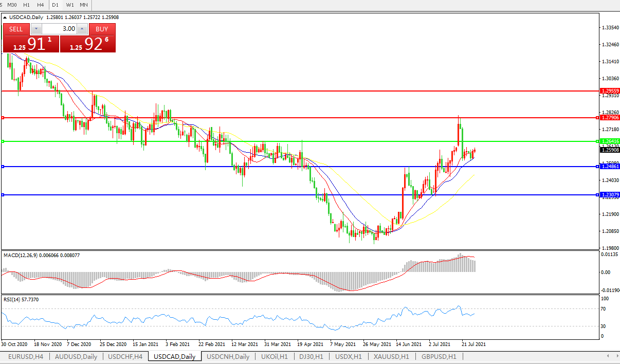Viewport: 620px width, 364px height.
Task: Toggle the D1 daily timeframe
Action: click(55, 5)
